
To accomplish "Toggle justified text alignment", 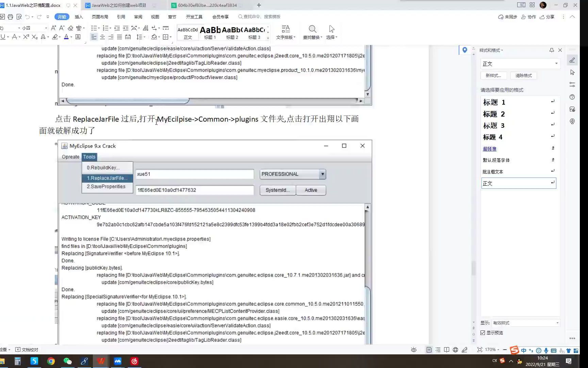I will coord(119,37).
